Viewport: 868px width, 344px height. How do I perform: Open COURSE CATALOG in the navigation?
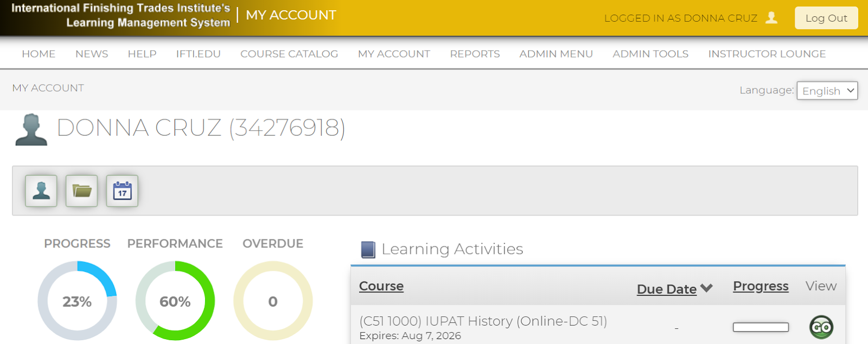[289, 54]
